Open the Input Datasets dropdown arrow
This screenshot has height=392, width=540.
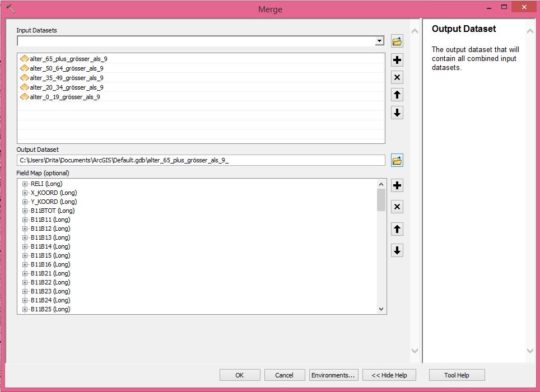(379, 41)
